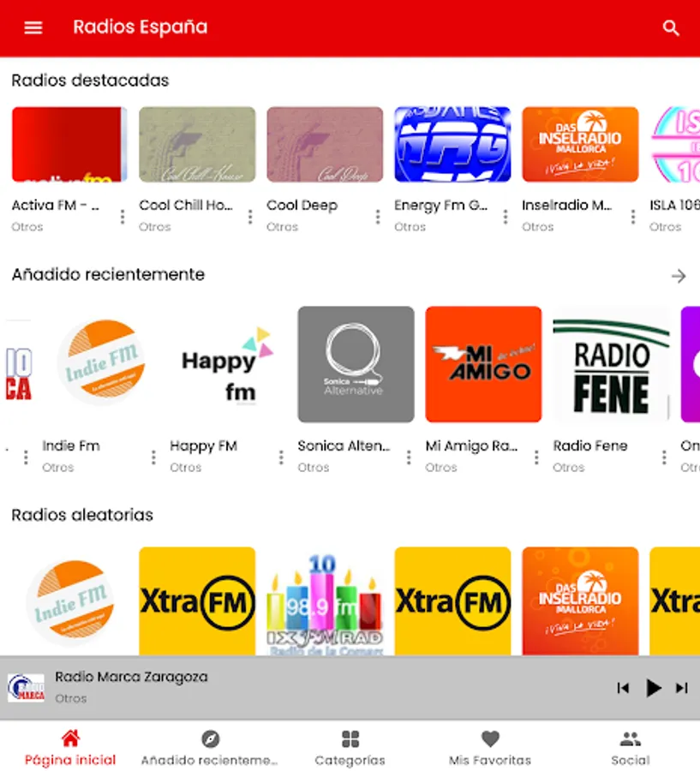Open options menu for Energy Fm
This screenshot has width=700, height=771.
pyautogui.click(x=506, y=217)
